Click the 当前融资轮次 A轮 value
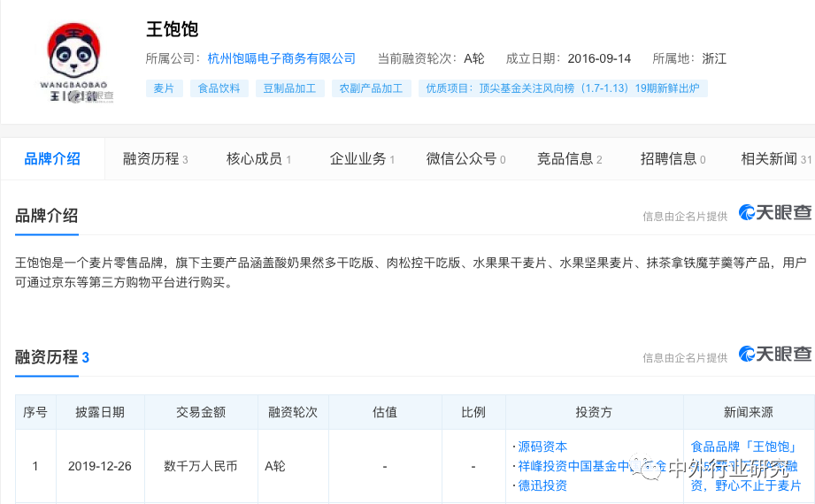The height and width of the screenshot is (504, 815). click(x=474, y=58)
